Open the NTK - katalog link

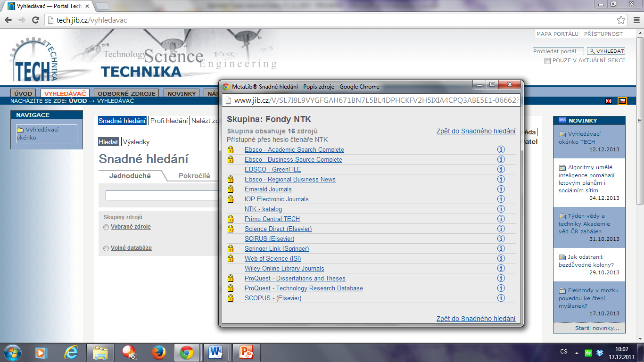(263, 209)
